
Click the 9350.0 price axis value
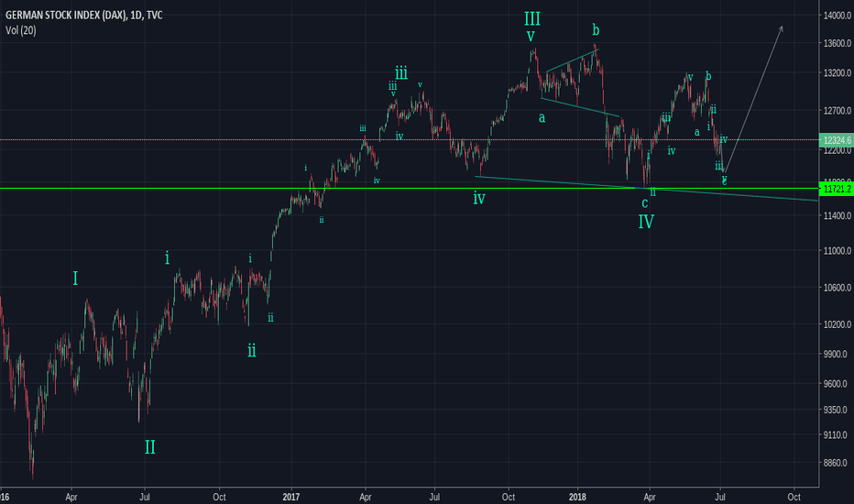(x=838, y=410)
